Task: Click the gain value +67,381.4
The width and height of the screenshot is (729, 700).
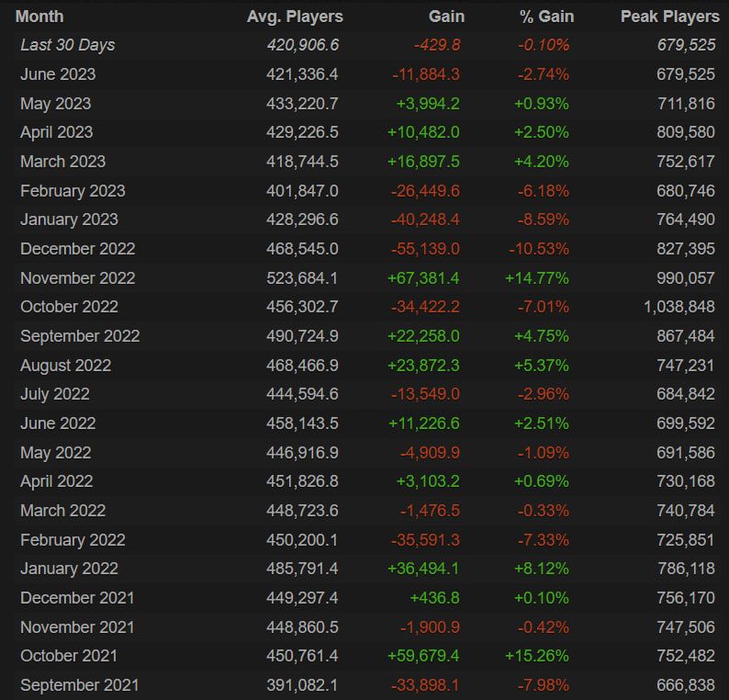Action: tap(423, 278)
